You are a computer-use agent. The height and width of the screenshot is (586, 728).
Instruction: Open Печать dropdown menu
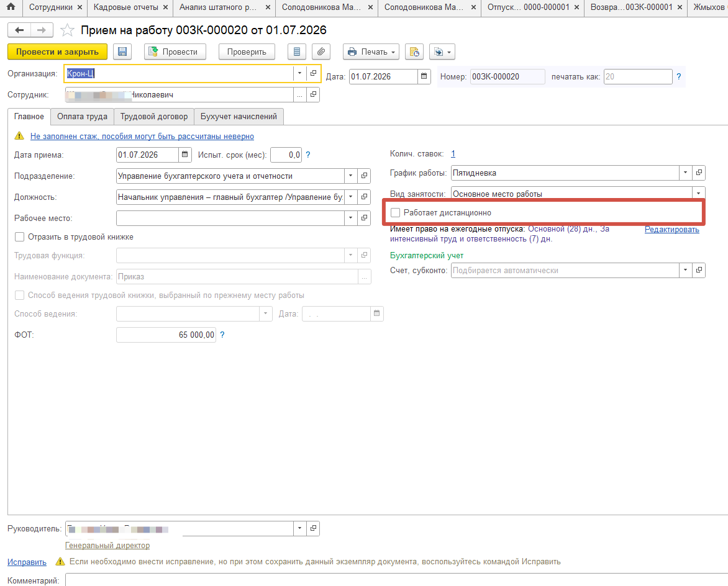[371, 52]
